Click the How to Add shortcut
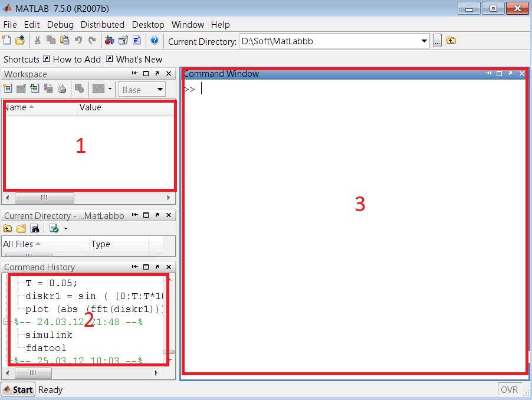The width and height of the screenshot is (532, 400). click(73, 60)
